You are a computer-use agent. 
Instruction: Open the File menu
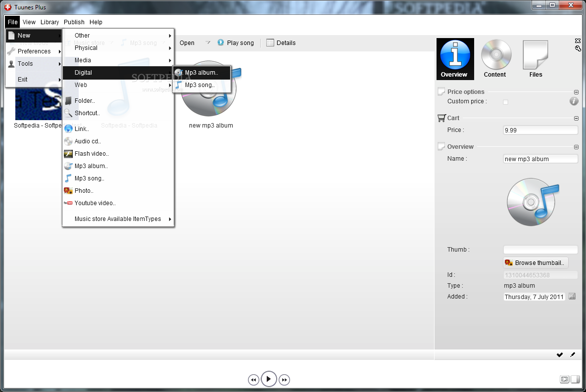13,22
